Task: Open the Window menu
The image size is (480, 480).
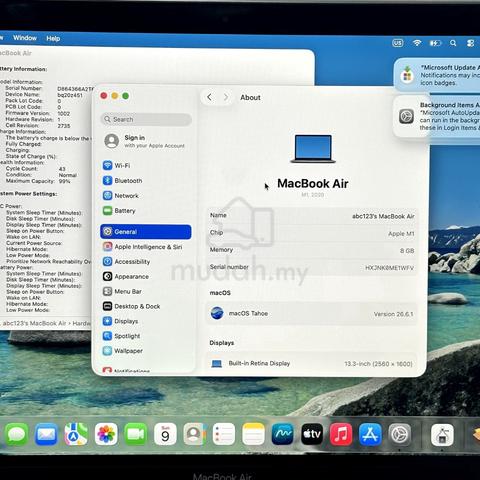Action: pyautogui.click(x=25, y=38)
